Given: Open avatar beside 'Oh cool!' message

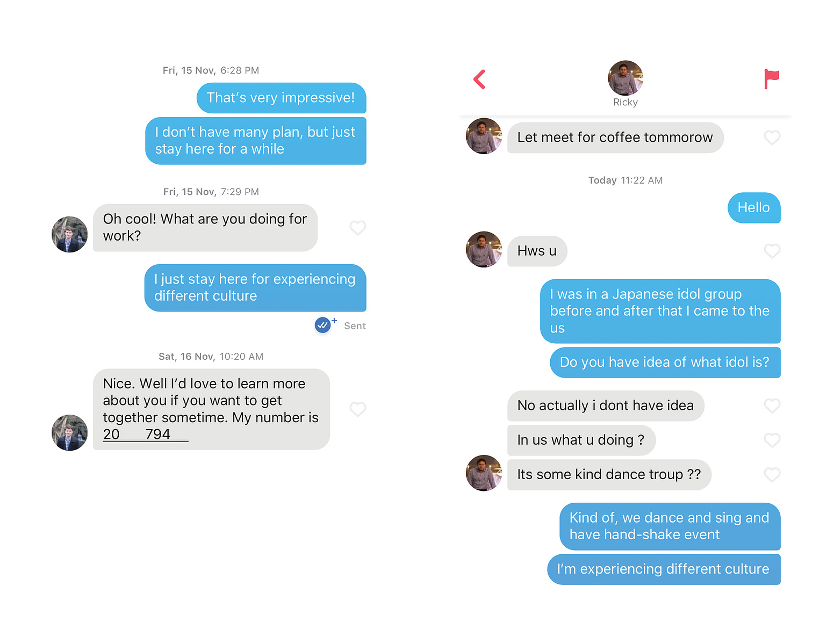Looking at the screenshot, I should point(69,234).
